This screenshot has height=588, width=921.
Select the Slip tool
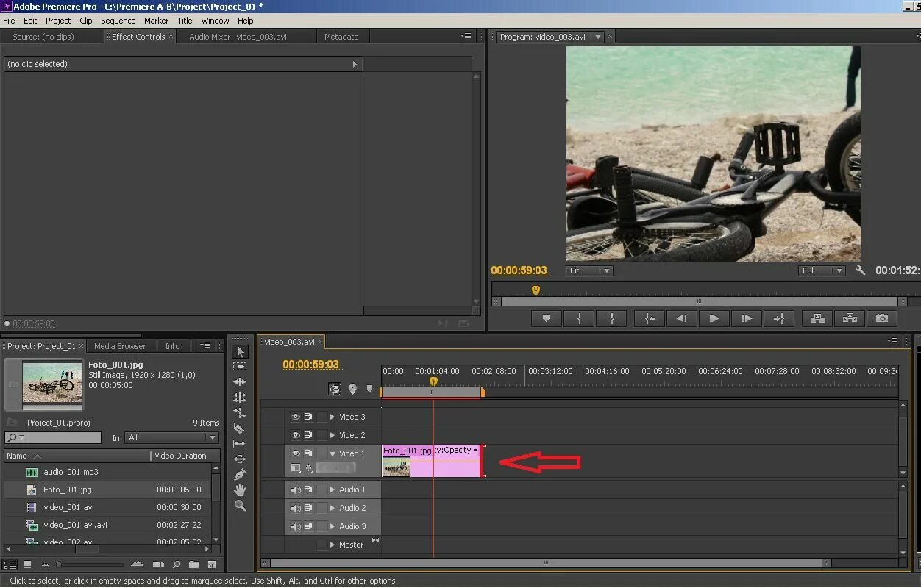(x=240, y=444)
